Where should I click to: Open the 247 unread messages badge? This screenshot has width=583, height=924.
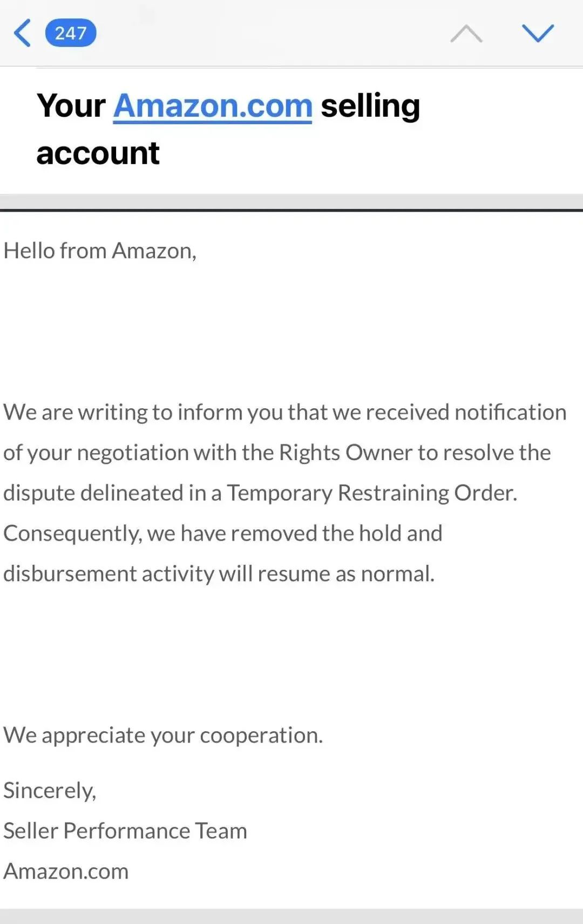click(71, 33)
